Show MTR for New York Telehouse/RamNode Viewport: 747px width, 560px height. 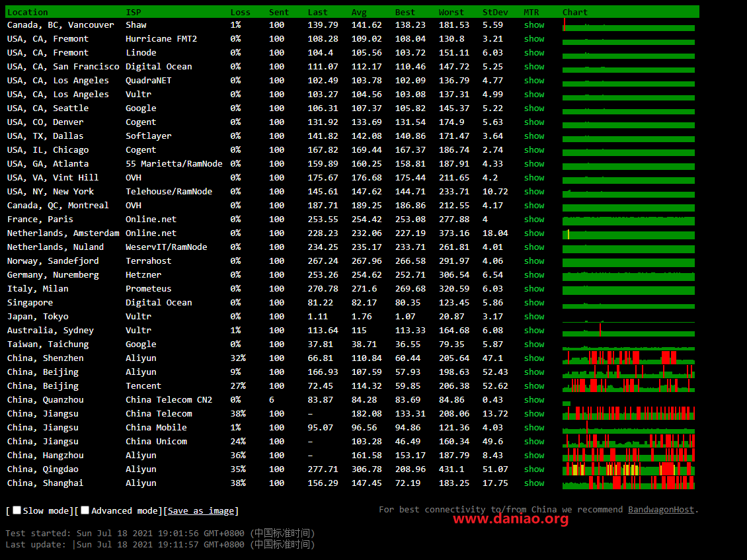pos(534,191)
